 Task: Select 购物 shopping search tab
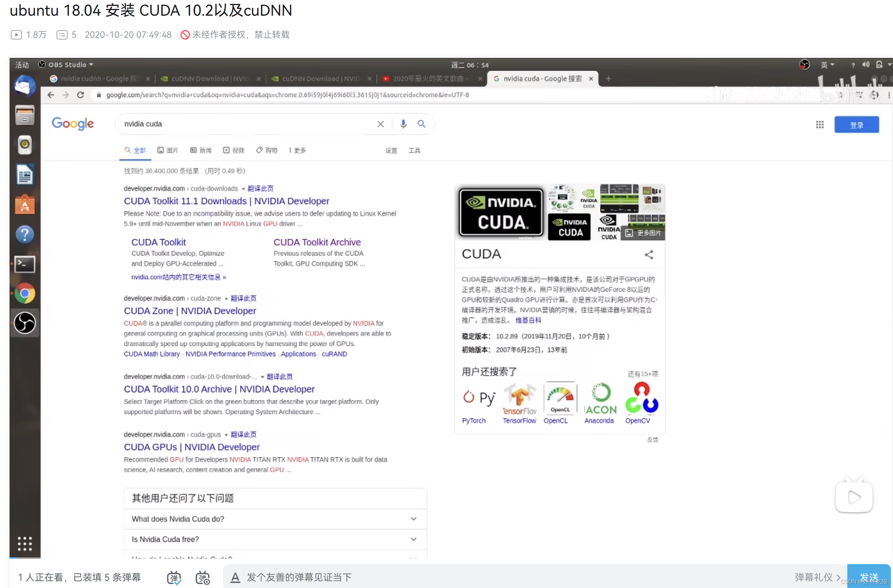click(x=266, y=150)
